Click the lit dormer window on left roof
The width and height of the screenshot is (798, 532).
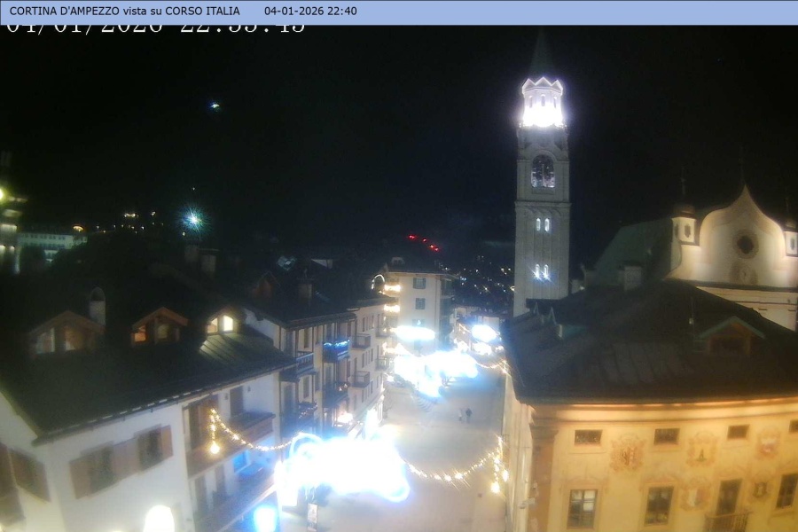[223, 324]
